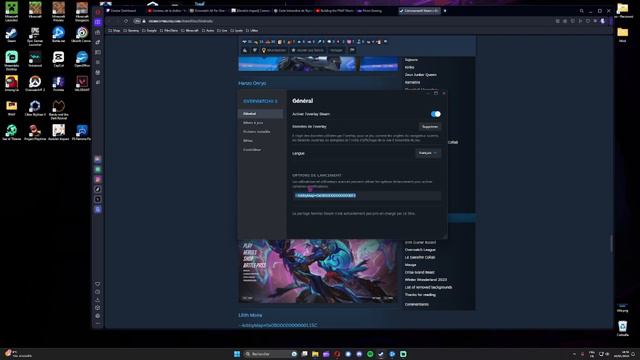Select the Fortnite desktop icon
The height and width of the screenshot is (360, 640).
[x=58, y=84]
